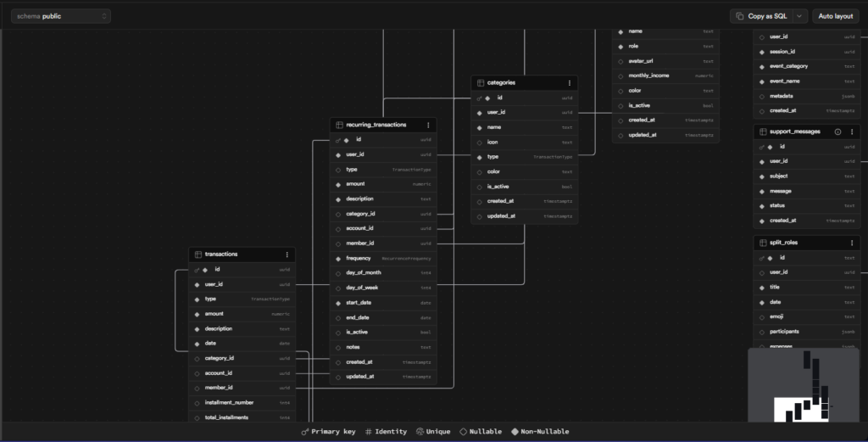The image size is (868, 442).
Task: Click the Identity legend hash icon
Action: point(368,432)
